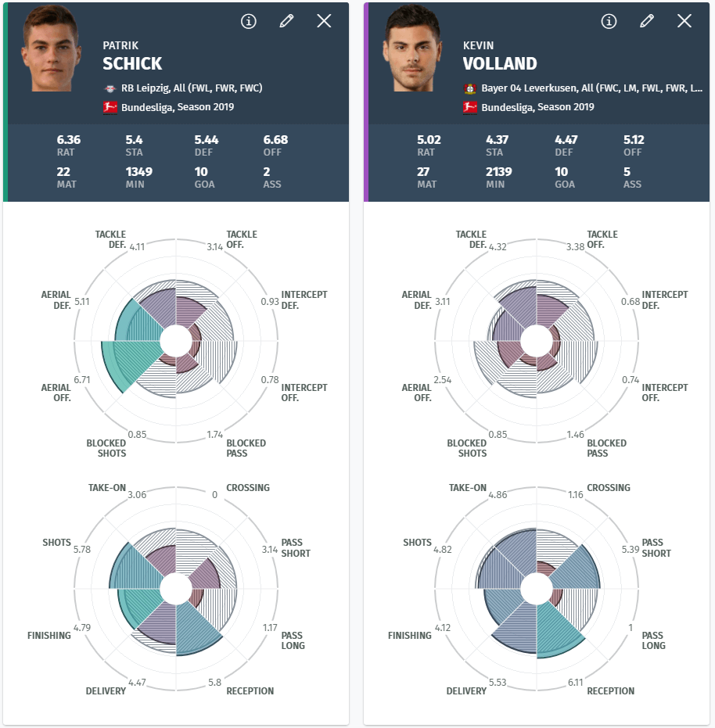Click Kevin Volland's player photo
715x728 pixels.
(412, 48)
